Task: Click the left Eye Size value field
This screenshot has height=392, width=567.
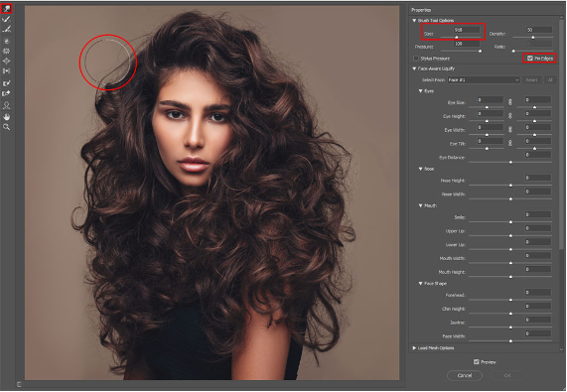Action: pyautogui.click(x=490, y=99)
